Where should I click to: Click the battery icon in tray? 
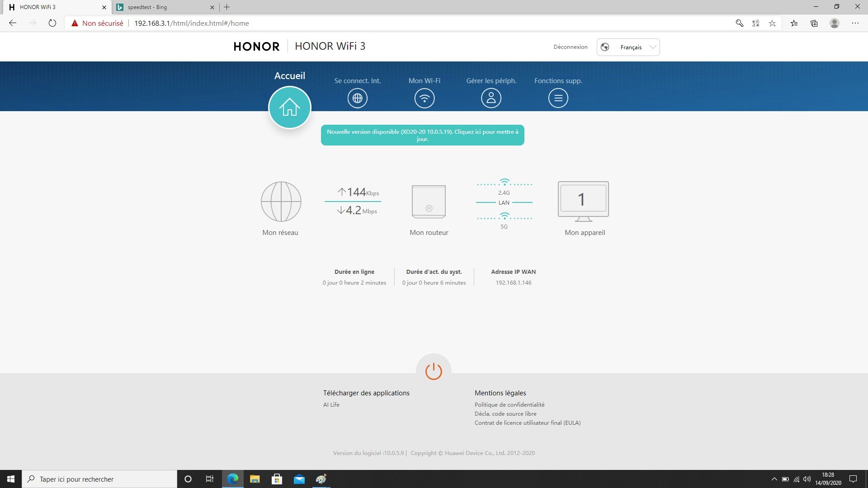tap(785, 479)
